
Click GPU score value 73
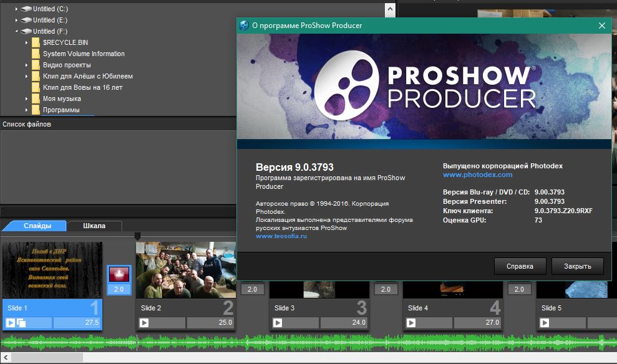click(538, 220)
